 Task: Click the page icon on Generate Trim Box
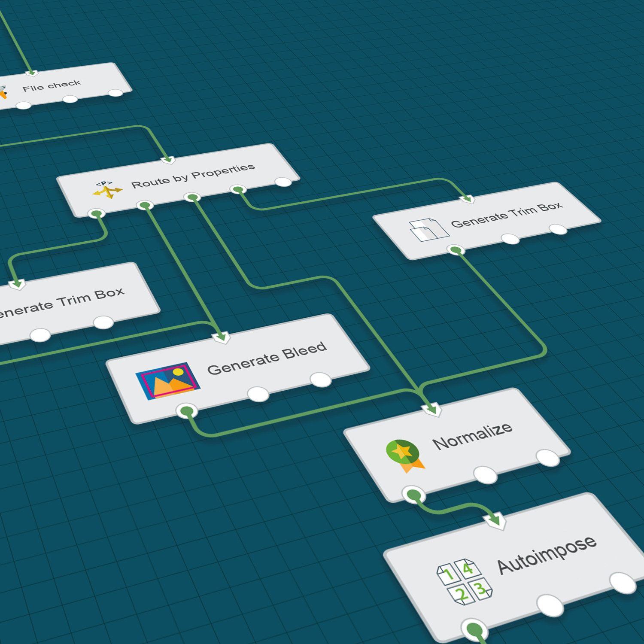click(428, 230)
